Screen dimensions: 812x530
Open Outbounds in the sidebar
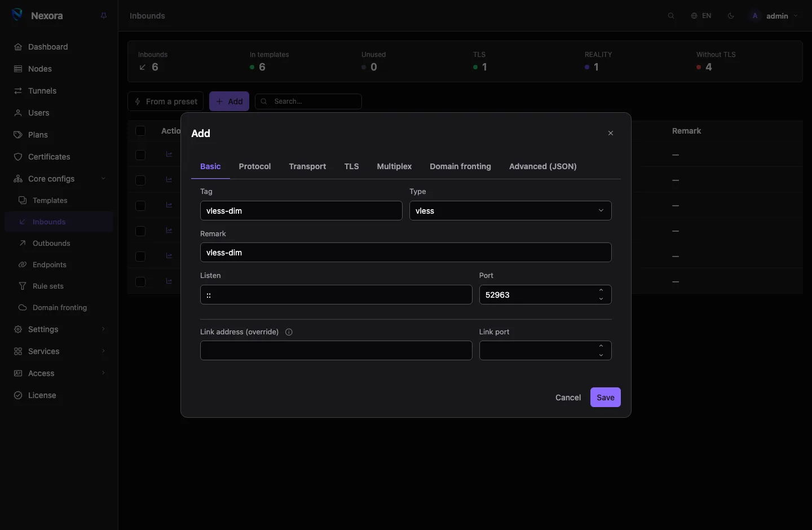(x=59, y=243)
